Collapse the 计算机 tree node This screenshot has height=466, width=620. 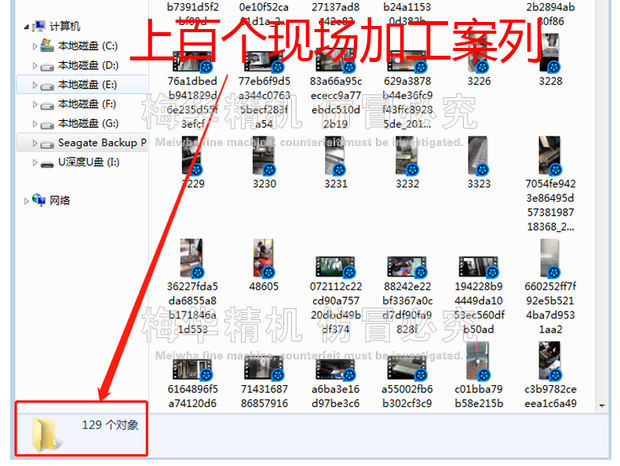click(x=25, y=26)
